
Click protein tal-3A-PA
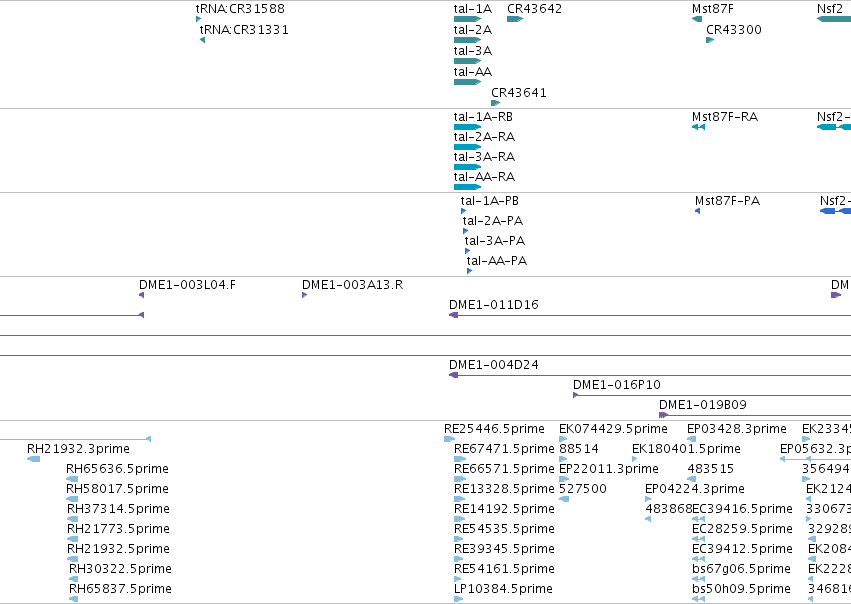coord(467,251)
